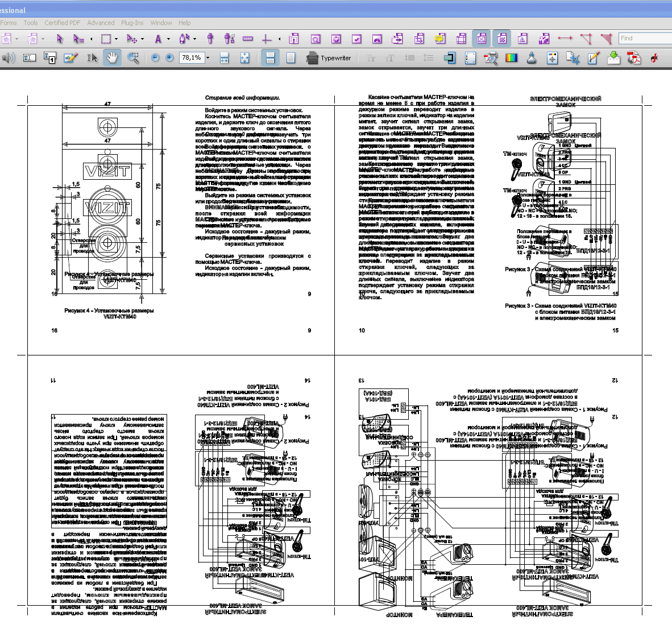Select the arrow-with-lines Edit Text Line tool
Image resolution: width=672 pixels, height=633 pixels.
click(x=78, y=39)
